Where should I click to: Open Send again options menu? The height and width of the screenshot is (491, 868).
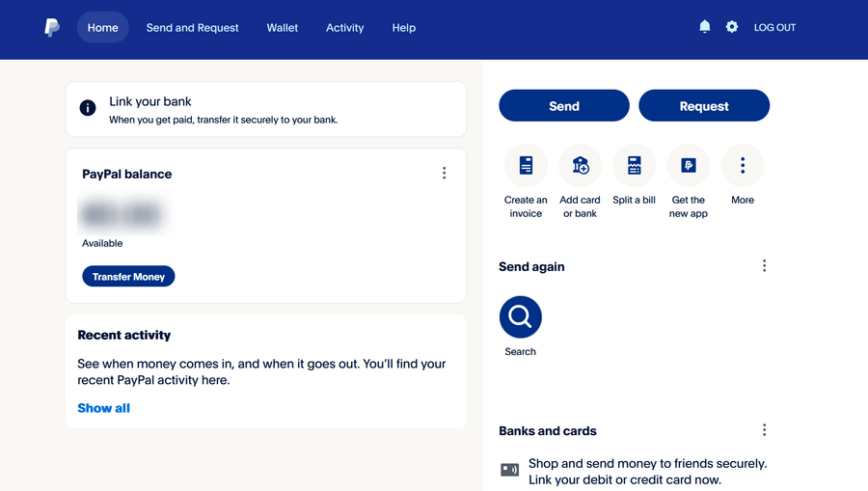[764, 265]
